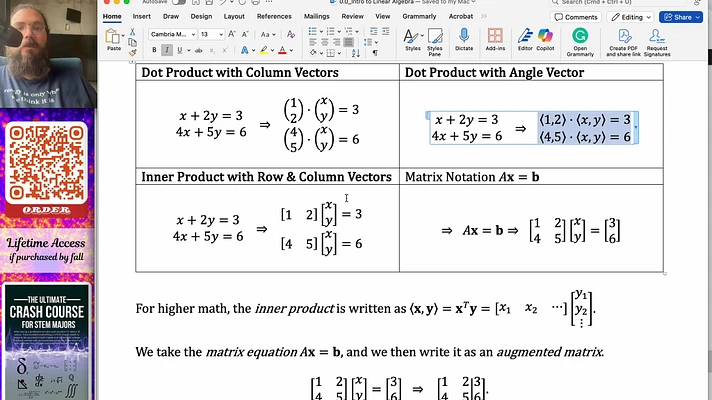Expand underline style arrow
The image size is (712, 400).
coord(188,50)
